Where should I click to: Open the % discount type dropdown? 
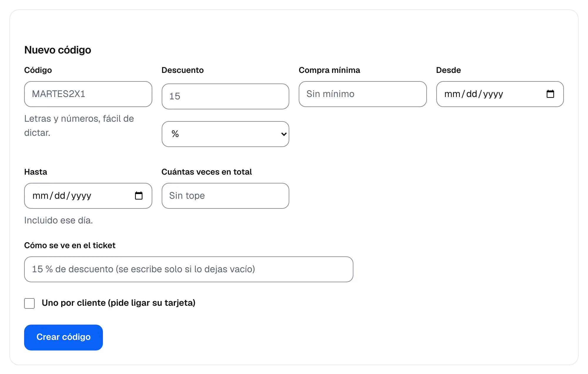click(x=225, y=134)
